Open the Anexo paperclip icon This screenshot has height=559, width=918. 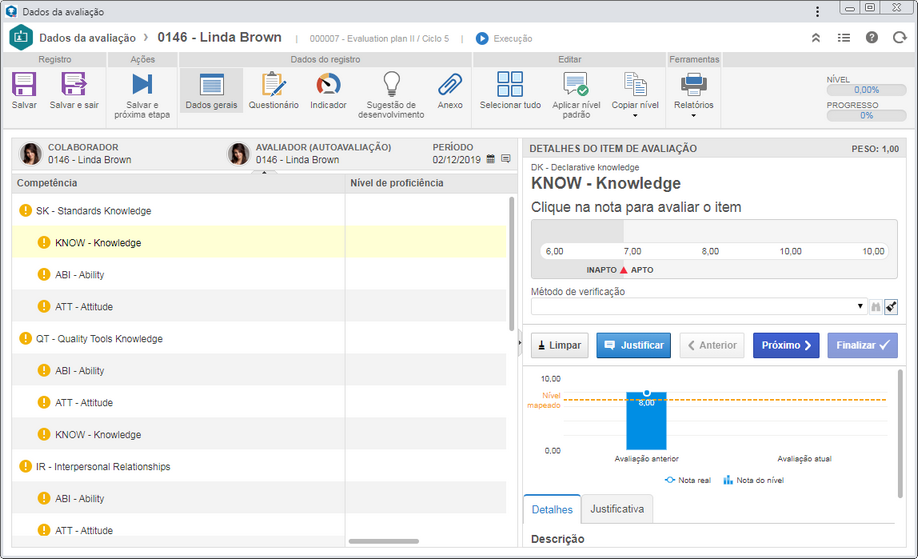pyautogui.click(x=450, y=84)
